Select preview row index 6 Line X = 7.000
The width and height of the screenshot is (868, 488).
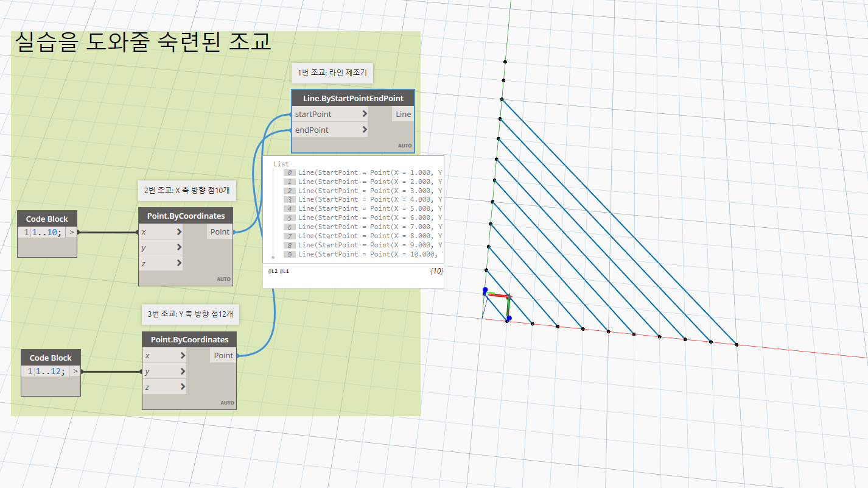click(x=363, y=227)
